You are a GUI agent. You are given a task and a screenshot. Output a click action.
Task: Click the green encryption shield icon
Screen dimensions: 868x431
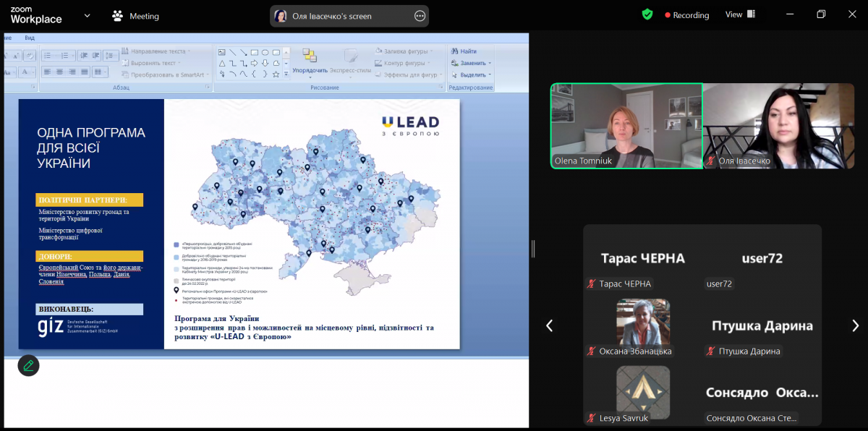[647, 14]
